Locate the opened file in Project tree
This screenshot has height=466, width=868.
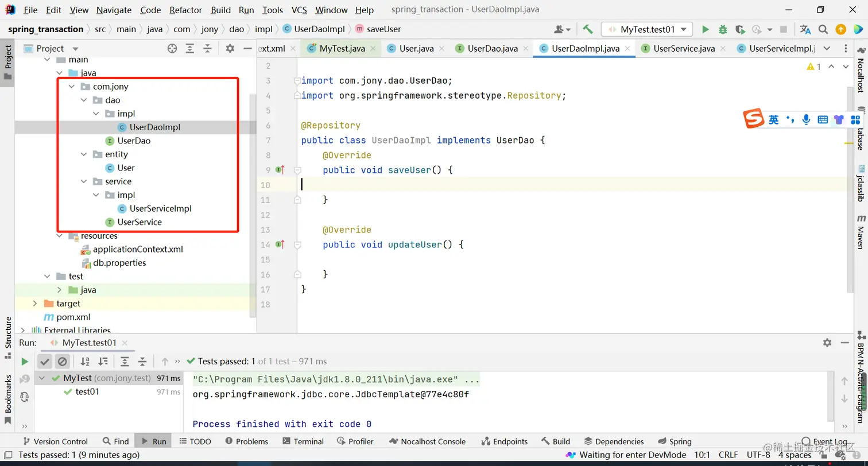[172, 49]
